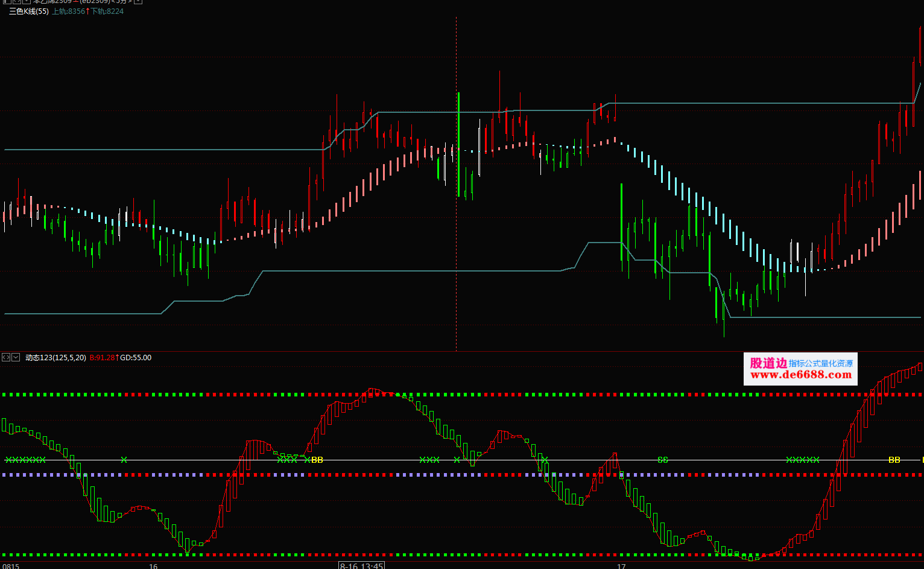Click the indicator switch arrows icon beside 动态123
The image size is (924, 569).
click(6, 357)
